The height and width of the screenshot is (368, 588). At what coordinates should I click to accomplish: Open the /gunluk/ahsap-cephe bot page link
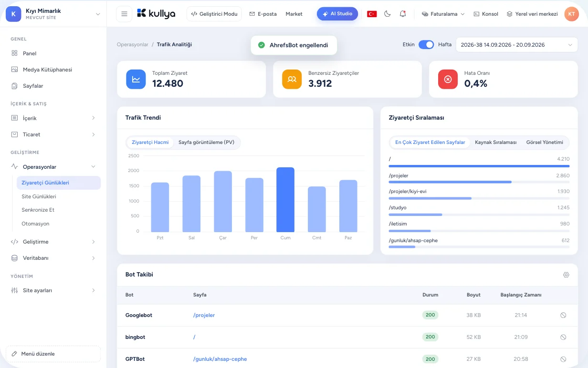click(x=220, y=359)
